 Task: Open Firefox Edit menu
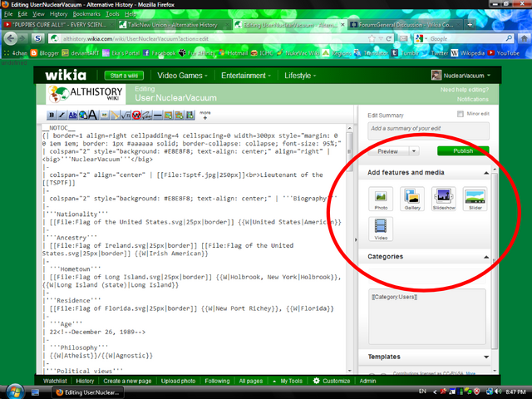22,14
